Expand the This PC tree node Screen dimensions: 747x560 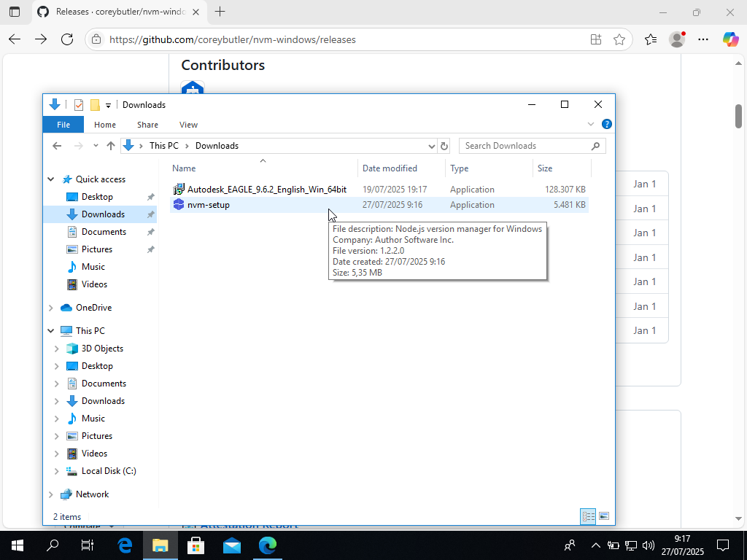[50, 330]
